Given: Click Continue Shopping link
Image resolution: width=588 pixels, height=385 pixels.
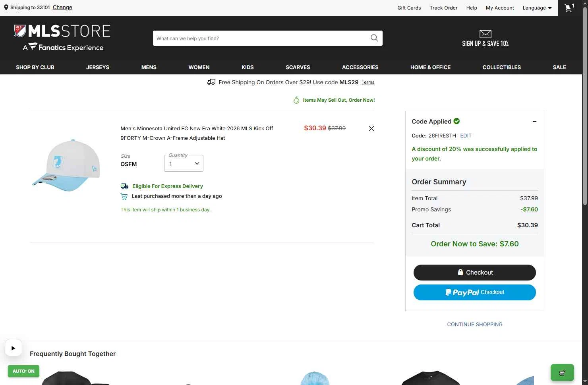Looking at the screenshot, I should [x=475, y=324].
